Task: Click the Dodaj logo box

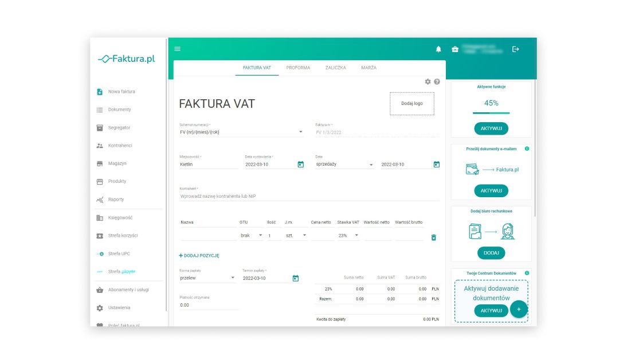Action: (x=412, y=104)
